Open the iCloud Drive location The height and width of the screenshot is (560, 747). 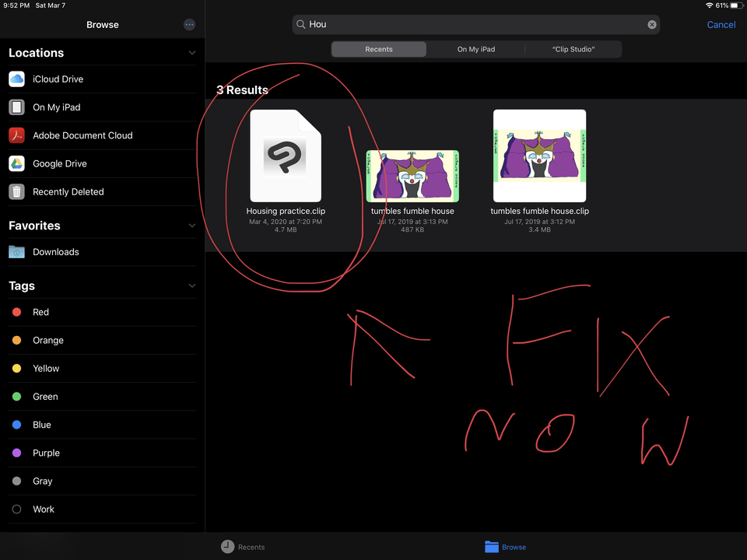(58, 79)
